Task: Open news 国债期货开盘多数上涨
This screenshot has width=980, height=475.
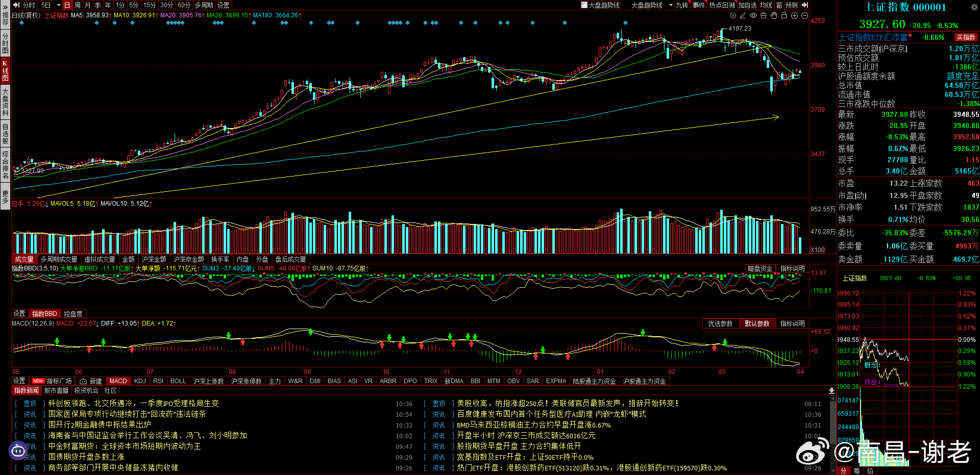Action: 86,457
